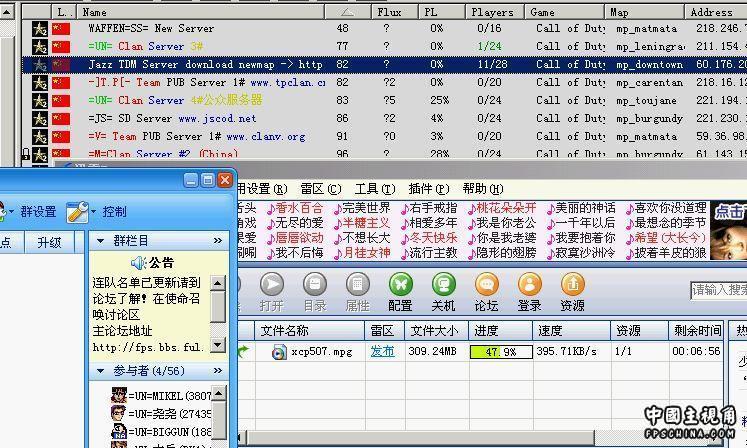Viewport: 747px width, 448px height.
Task: Collapse the 参与者 (4/56) section triangle
Action: click(101, 371)
